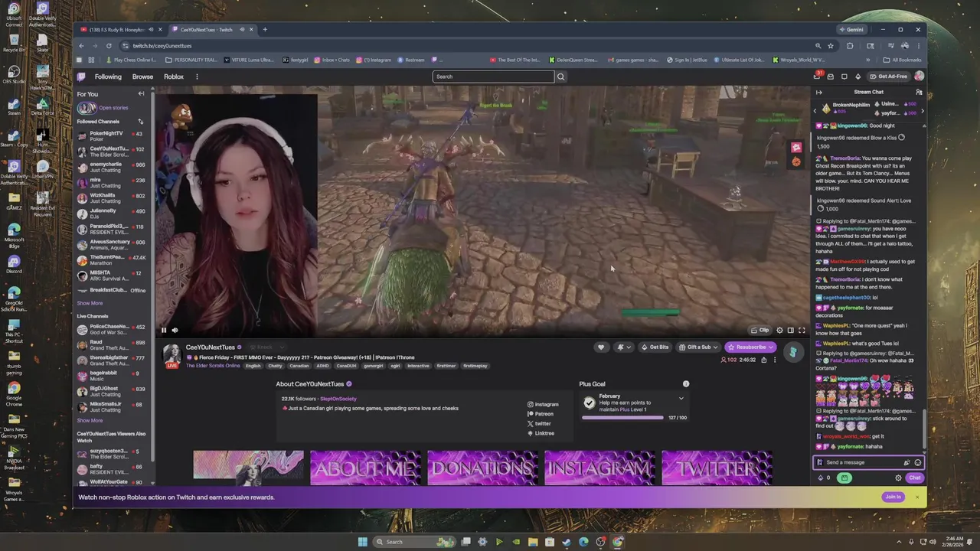Click the search magnifier button
Screen dimensions: 980x551
tap(560, 77)
